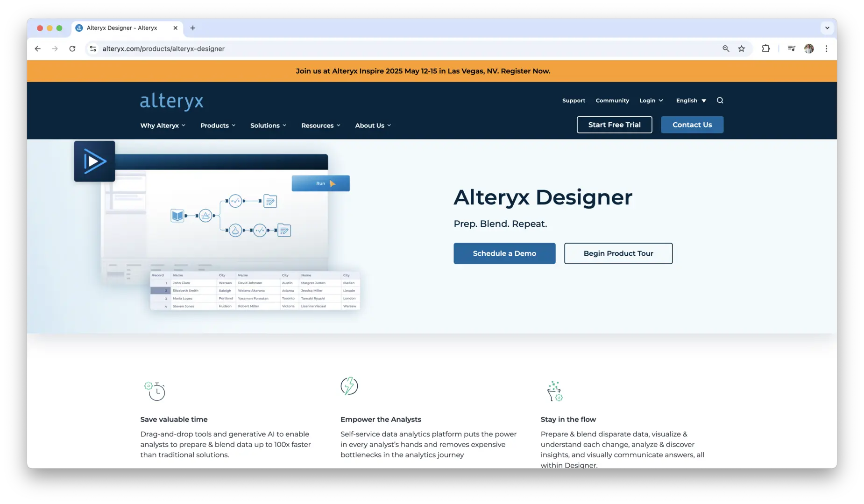Click the site search magnifier icon

click(720, 100)
